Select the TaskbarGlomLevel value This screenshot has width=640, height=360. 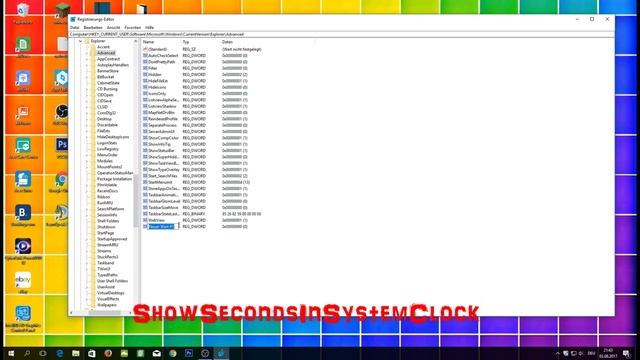(164, 201)
